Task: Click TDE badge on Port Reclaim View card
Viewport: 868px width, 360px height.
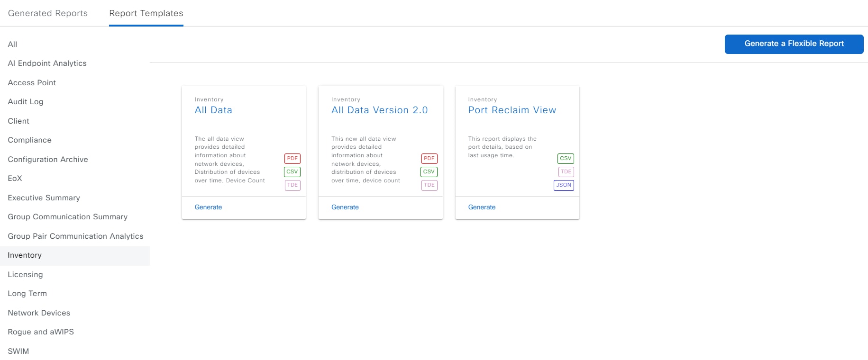Action: tap(566, 172)
